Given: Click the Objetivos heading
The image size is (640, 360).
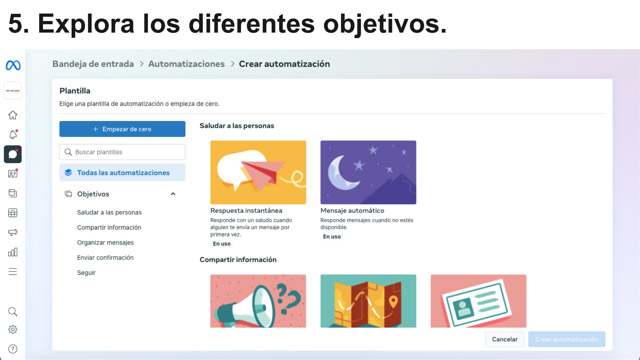Looking at the screenshot, I should (x=93, y=194).
